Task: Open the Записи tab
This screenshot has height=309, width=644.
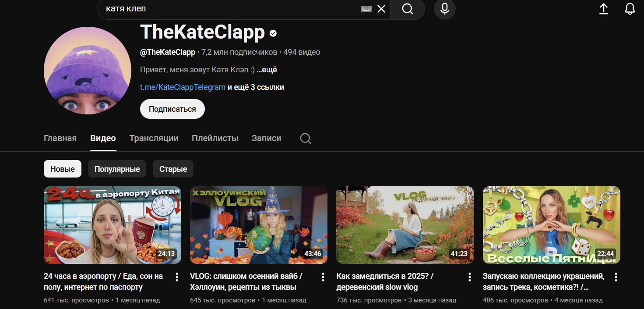Action: (266, 139)
